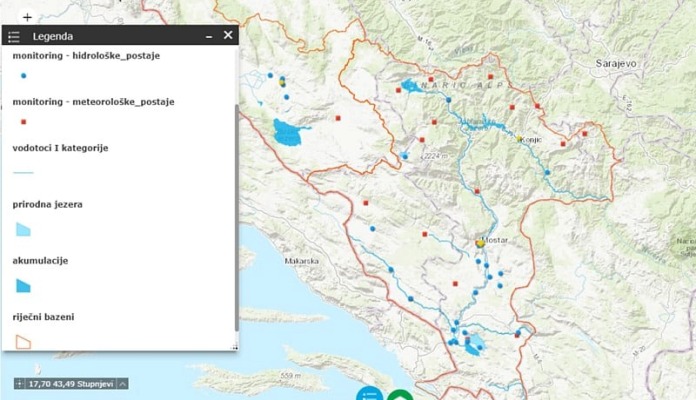Screen dimensions: 696x400
Task: Click the coordinate locate crosshair icon
Action: coord(20,383)
